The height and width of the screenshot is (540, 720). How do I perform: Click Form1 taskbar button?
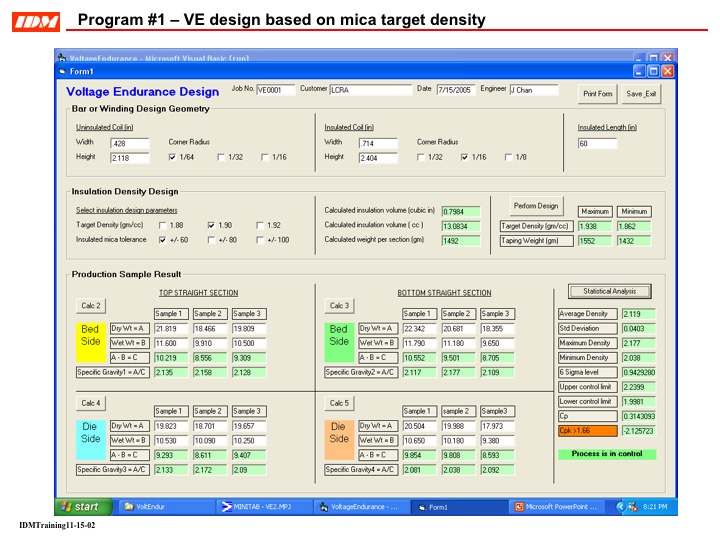pyautogui.click(x=459, y=507)
